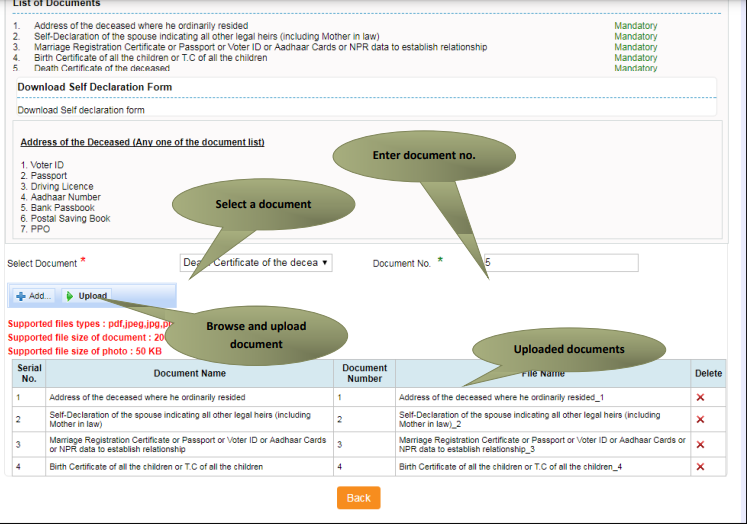Open the Select Document dropdown
The height and width of the screenshot is (525, 747).
coord(256,263)
